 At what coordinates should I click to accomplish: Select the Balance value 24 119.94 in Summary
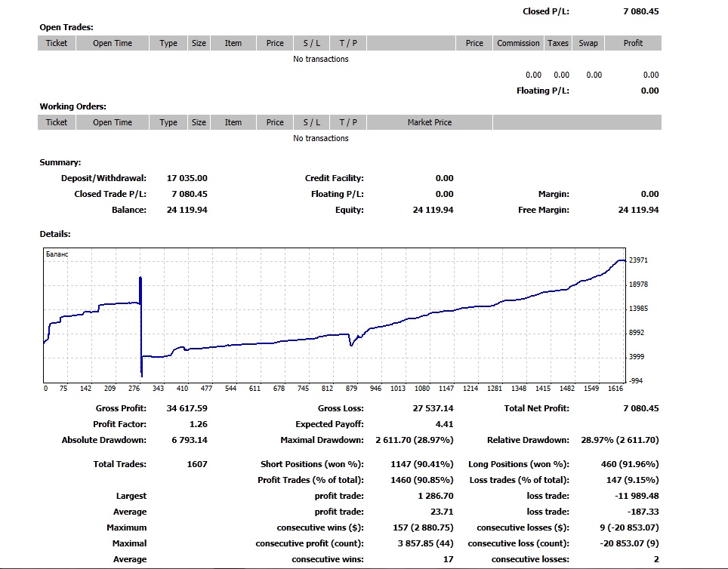pos(187,210)
